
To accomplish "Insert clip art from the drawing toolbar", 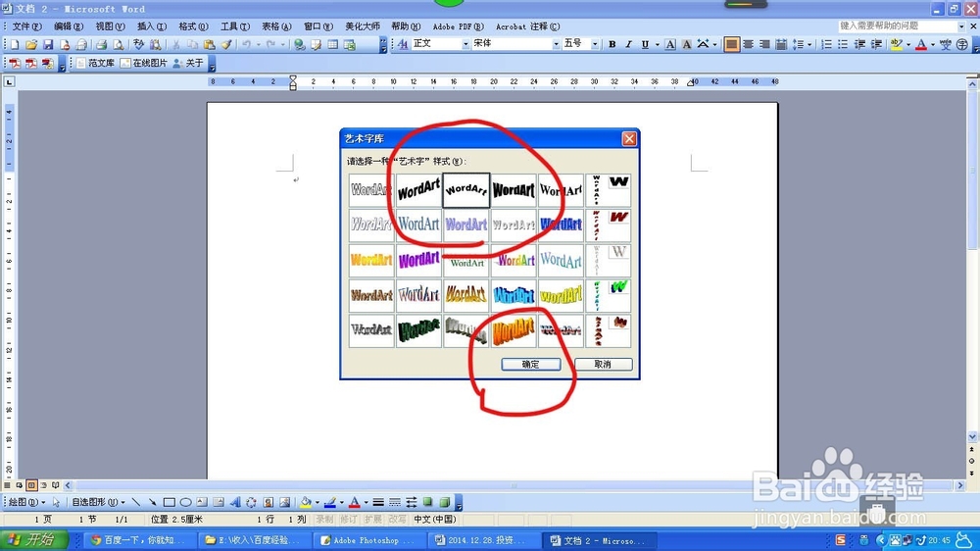I will (269, 502).
